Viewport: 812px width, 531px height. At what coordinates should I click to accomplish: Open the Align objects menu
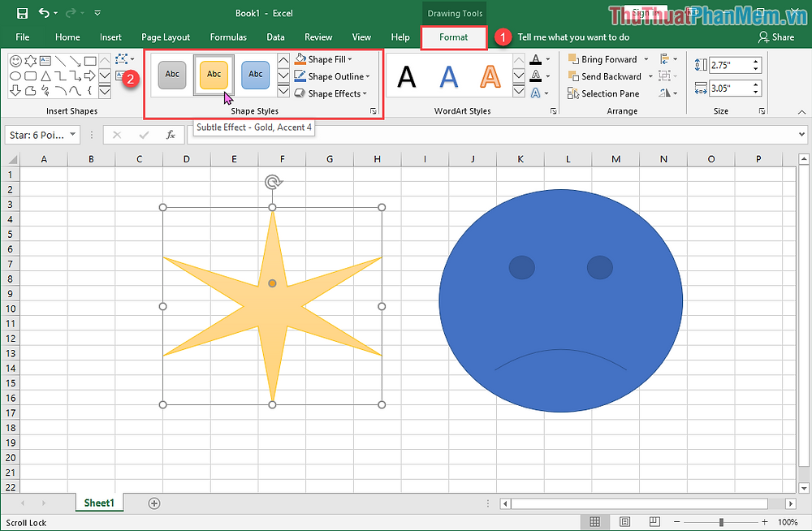pyautogui.click(x=668, y=59)
